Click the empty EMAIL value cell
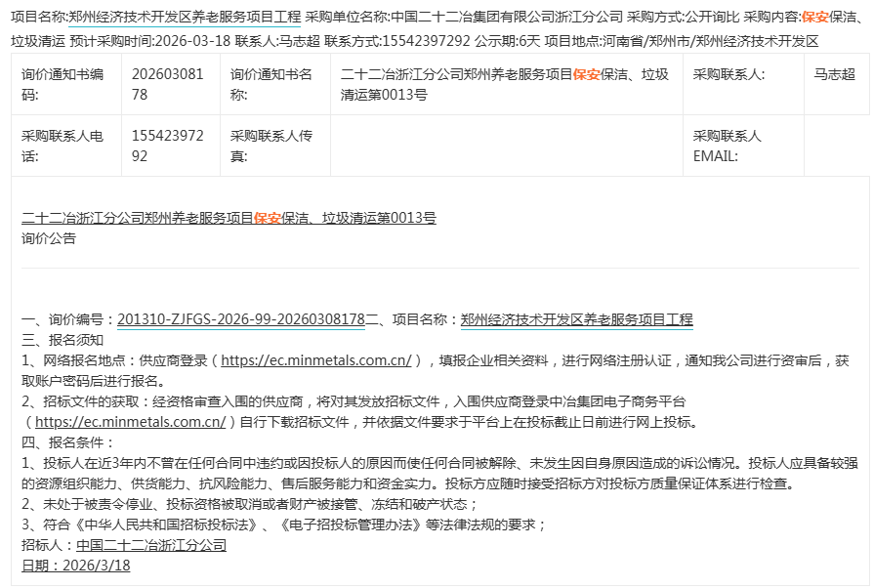Viewport: 874px width, 588px height. pyautogui.click(x=836, y=147)
